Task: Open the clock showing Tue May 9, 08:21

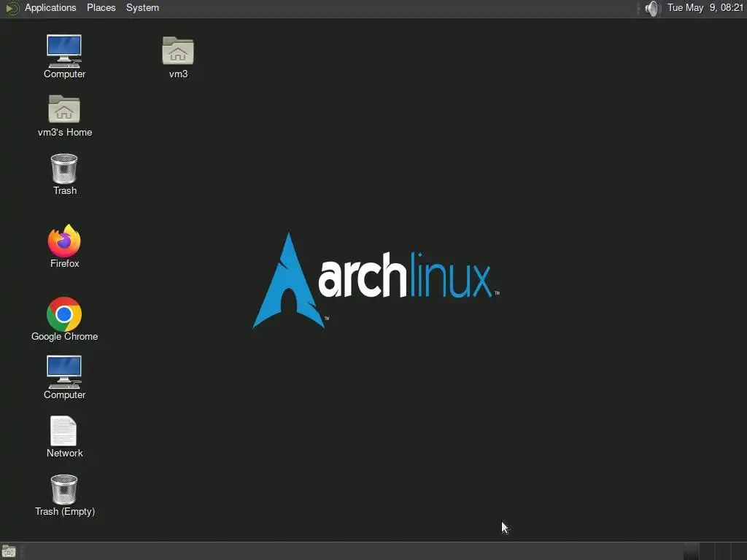Action: tap(705, 7)
